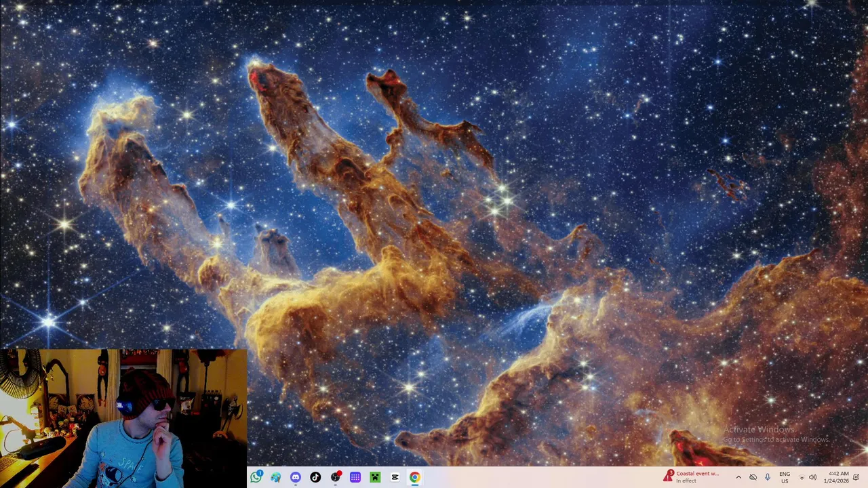Open OBS Studio taskbar icon
868x488 pixels.
coord(335,477)
